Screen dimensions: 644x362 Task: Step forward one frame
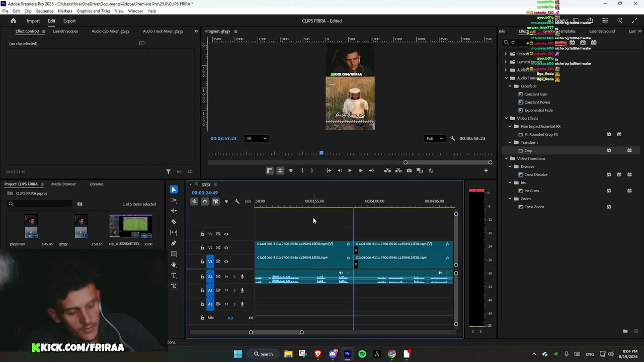pos(360,170)
